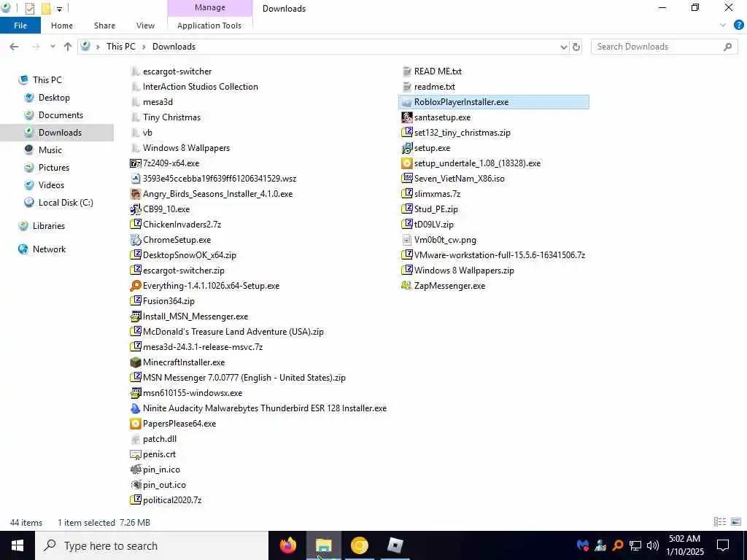Select Music in navigation pane
Image resolution: width=747 pixels, height=560 pixels.
(x=50, y=150)
